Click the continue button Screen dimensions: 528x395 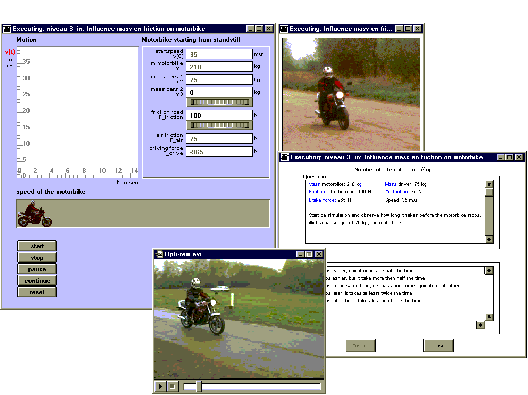coord(37,281)
